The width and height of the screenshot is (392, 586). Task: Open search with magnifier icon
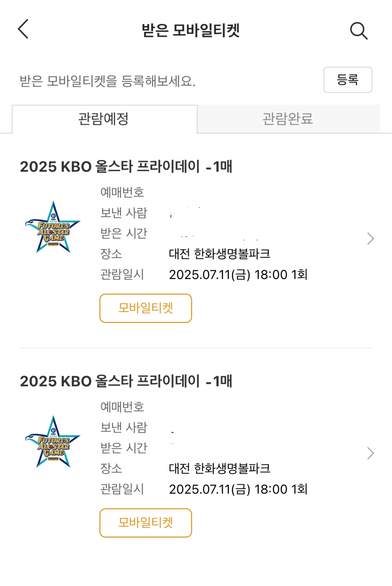coord(359,31)
